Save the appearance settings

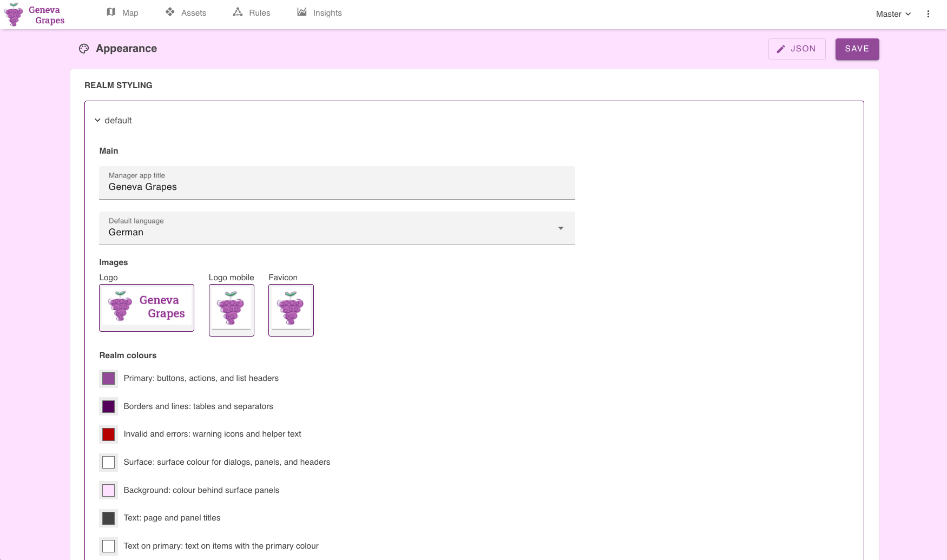click(857, 49)
